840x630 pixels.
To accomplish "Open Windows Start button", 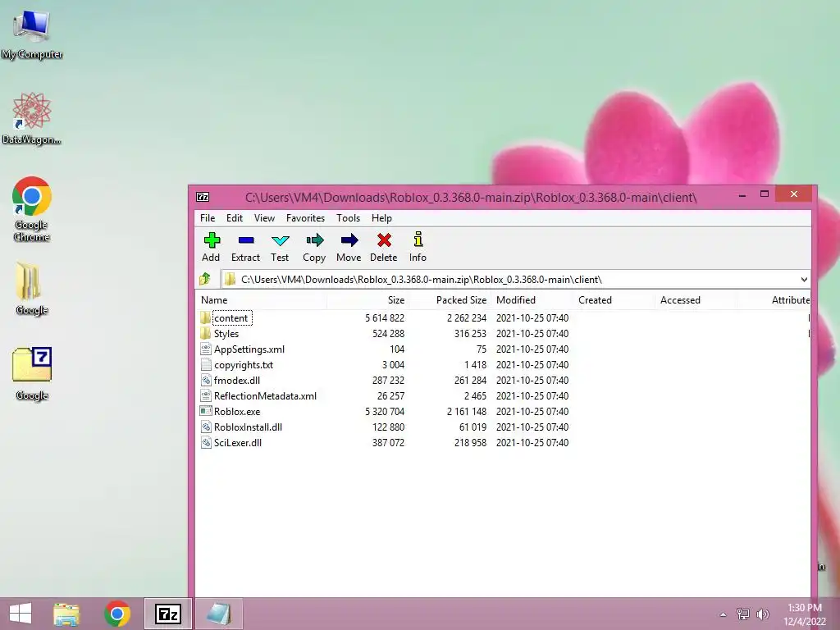I will tap(21, 614).
